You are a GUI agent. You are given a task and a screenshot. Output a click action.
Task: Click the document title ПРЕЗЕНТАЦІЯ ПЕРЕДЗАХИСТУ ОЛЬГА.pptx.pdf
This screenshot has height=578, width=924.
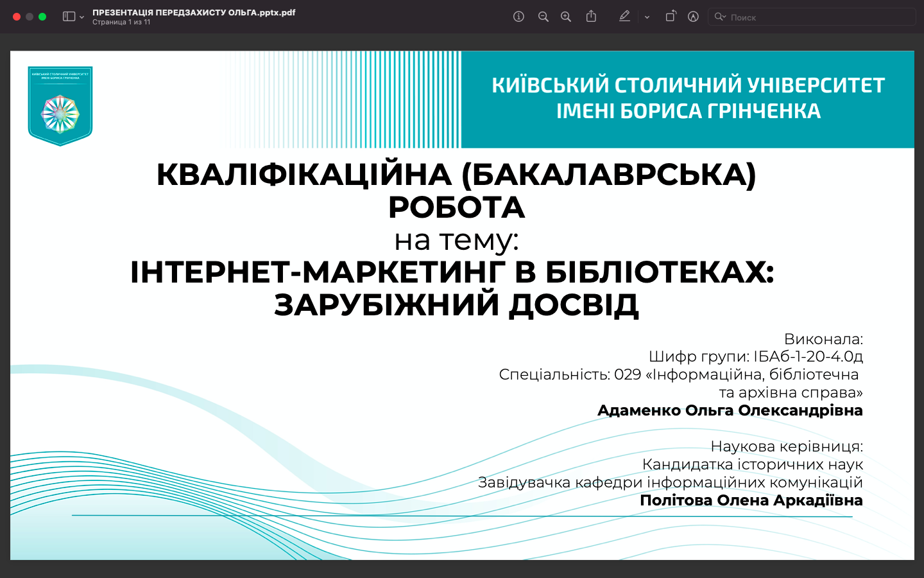[x=194, y=12]
